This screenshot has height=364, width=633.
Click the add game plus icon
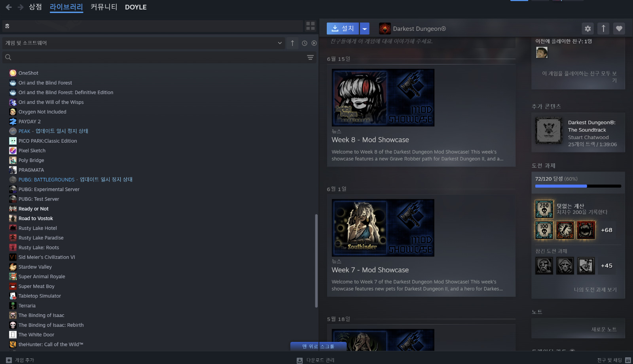tap(9, 360)
